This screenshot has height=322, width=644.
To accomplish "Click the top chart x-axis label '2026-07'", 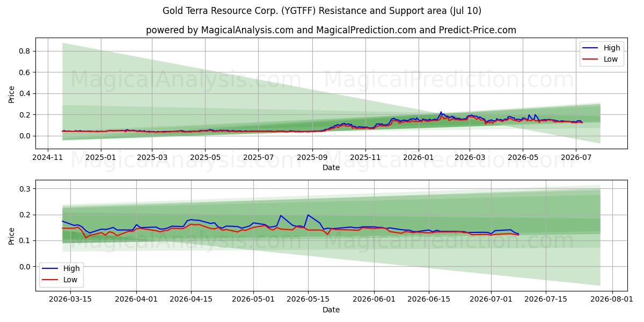I will tap(575, 157).
